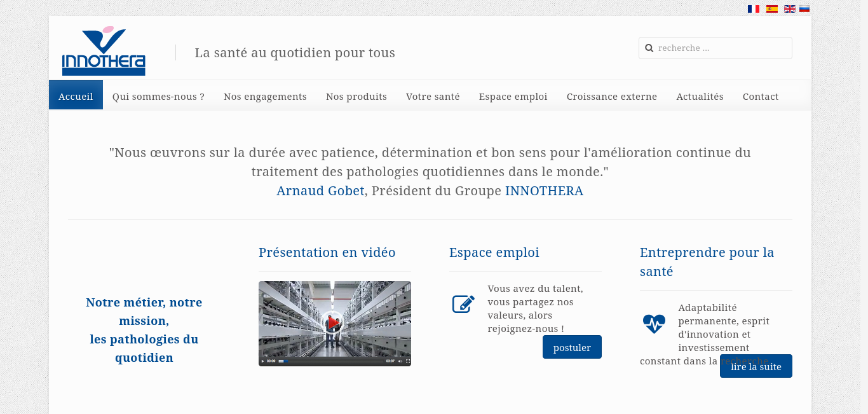The image size is (868, 414).
Task: Switch site language to Spanish flag
Action: (x=772, y=9)
